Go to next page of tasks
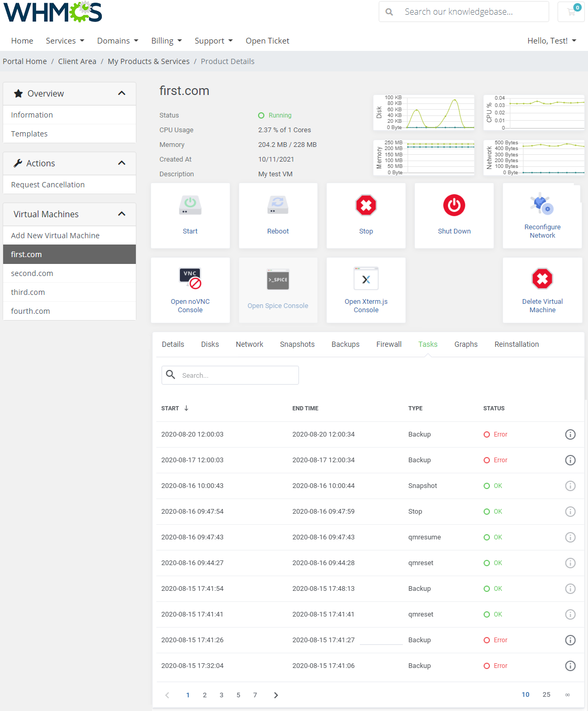 [x=276, y=695]
